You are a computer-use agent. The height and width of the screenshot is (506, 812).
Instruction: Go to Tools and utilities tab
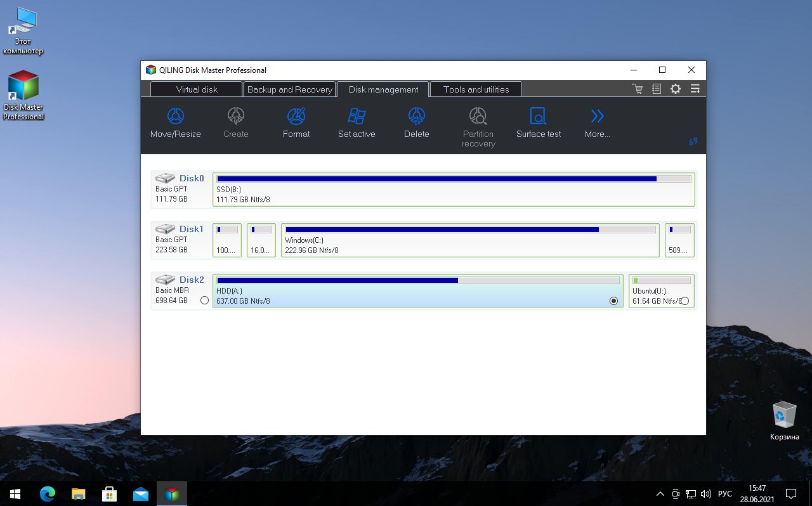point(476,89)
